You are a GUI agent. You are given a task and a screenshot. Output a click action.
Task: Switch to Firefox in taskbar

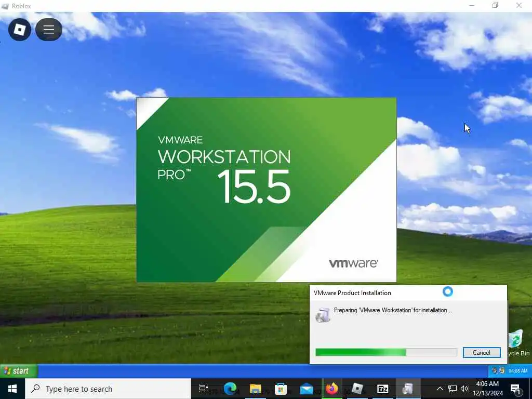click(x=332, y=389)
